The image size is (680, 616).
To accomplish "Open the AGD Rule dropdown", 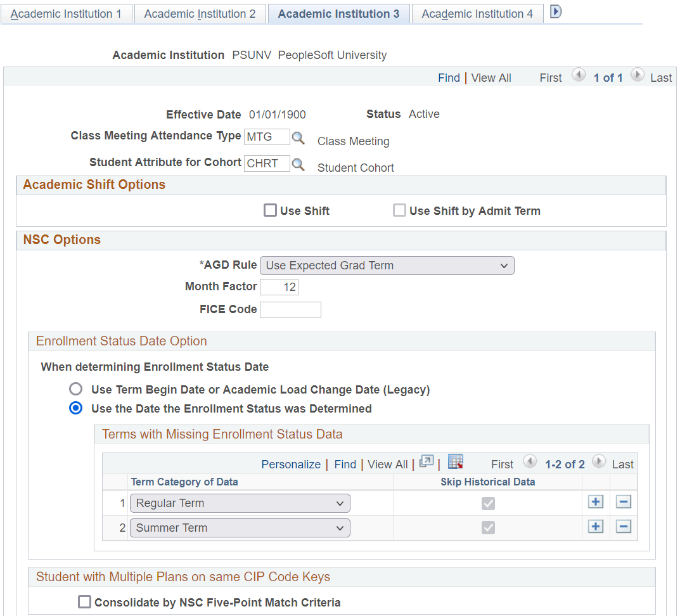I will click(387, 266).
